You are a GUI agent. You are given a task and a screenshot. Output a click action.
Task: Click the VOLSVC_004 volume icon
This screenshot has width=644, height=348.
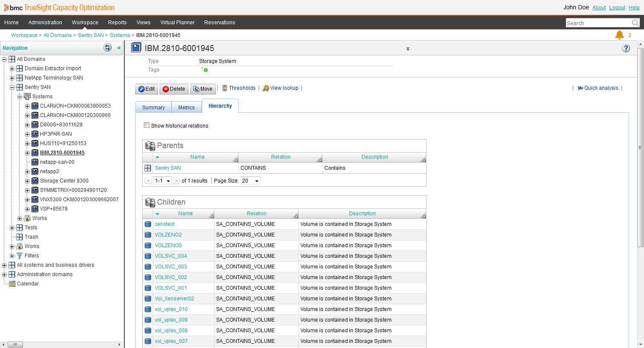(x=148, y=256)
